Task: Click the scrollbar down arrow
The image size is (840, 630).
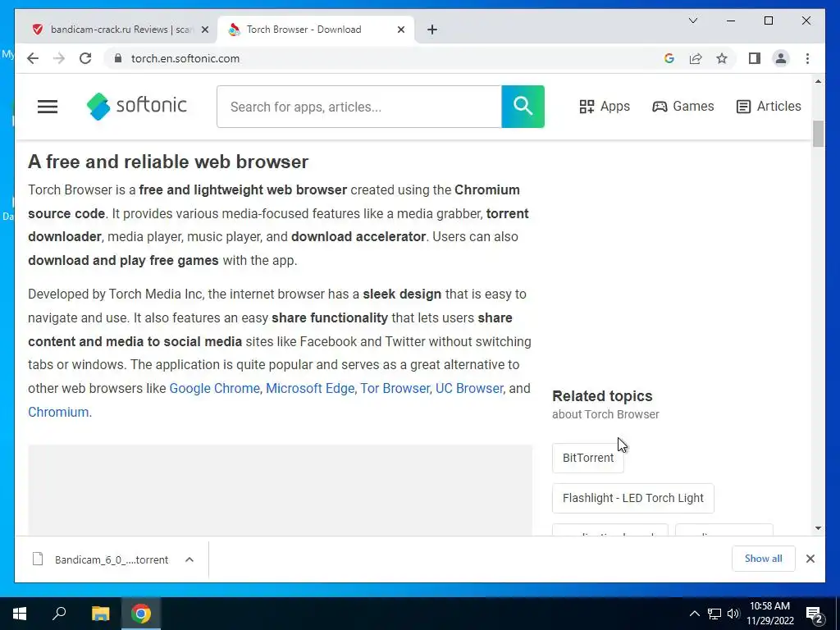Action: tap(818, 528)
